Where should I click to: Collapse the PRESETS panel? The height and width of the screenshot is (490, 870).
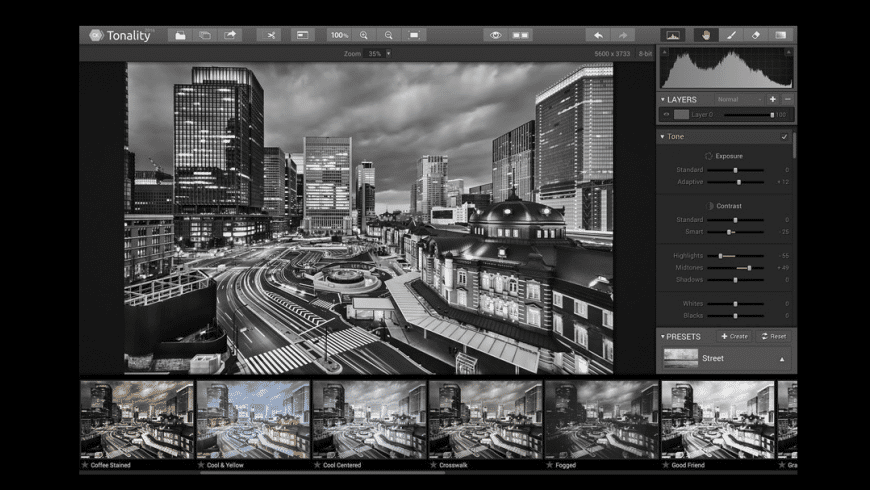[662, 337]
